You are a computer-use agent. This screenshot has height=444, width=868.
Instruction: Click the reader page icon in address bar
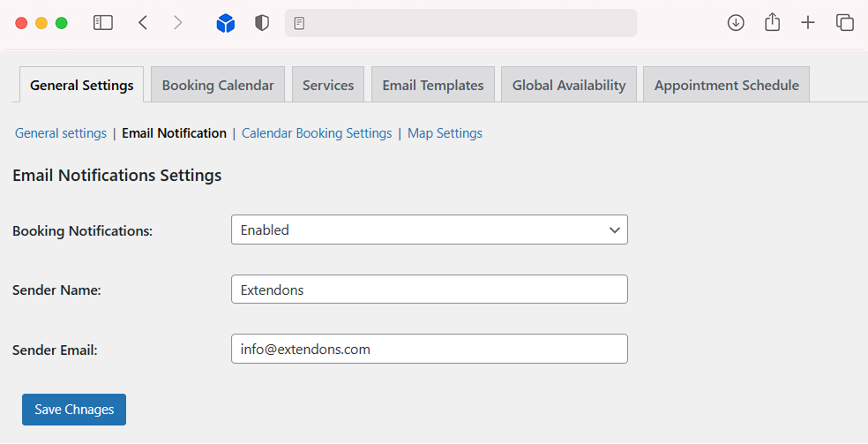click(x=300, y=24)
